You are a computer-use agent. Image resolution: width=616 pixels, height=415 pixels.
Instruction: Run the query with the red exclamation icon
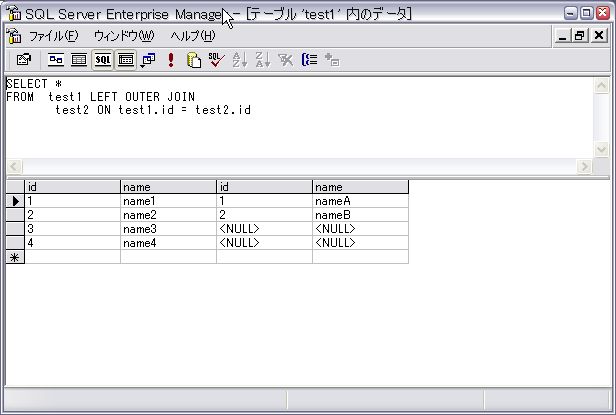[171, 60]
